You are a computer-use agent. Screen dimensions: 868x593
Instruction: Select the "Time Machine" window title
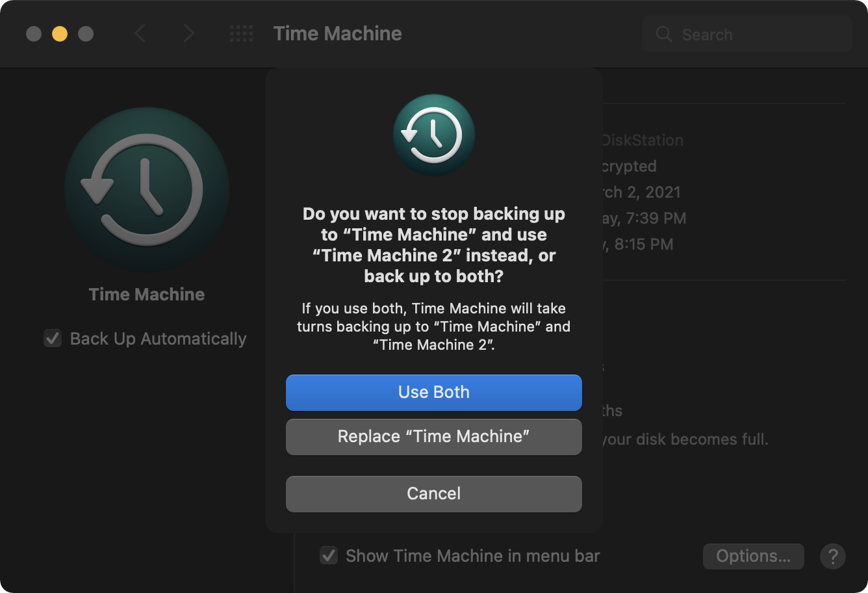tap(338, 34)
